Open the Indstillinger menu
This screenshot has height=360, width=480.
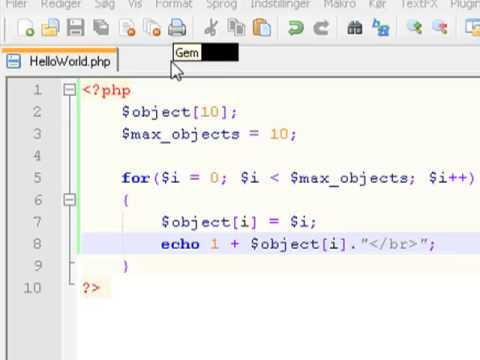click(280, 4)
